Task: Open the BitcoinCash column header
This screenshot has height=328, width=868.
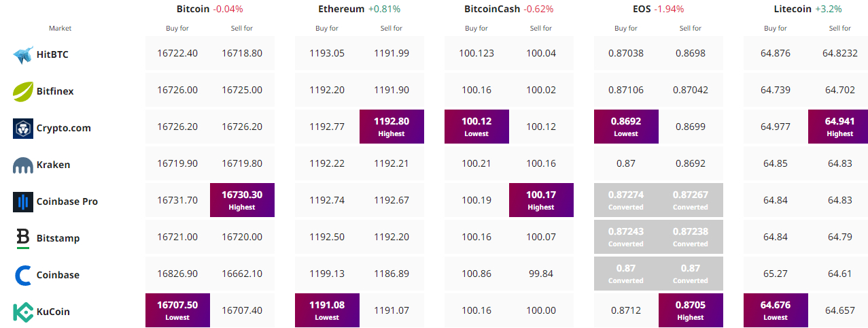Action: pyautogui.click(x=492, y=9)
